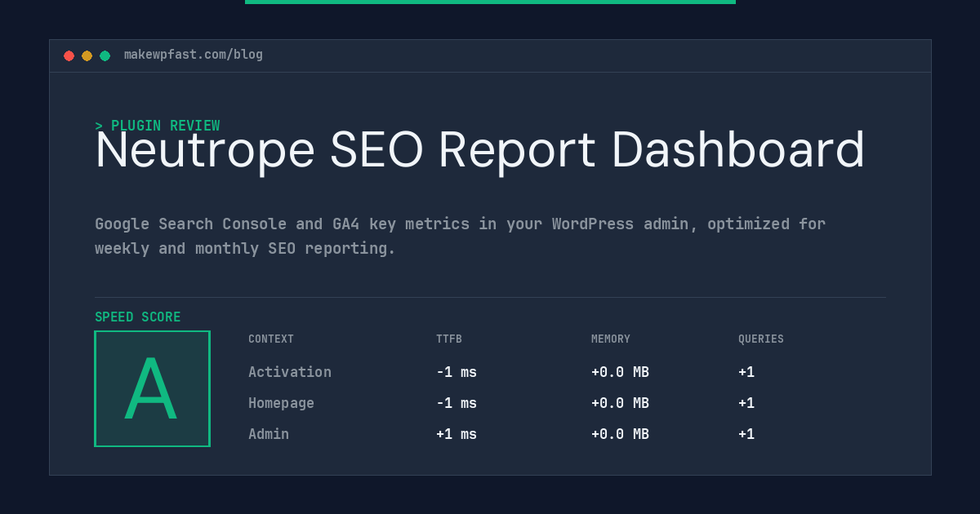
Task: Select the Admin row label
Action: coord(269,434)
